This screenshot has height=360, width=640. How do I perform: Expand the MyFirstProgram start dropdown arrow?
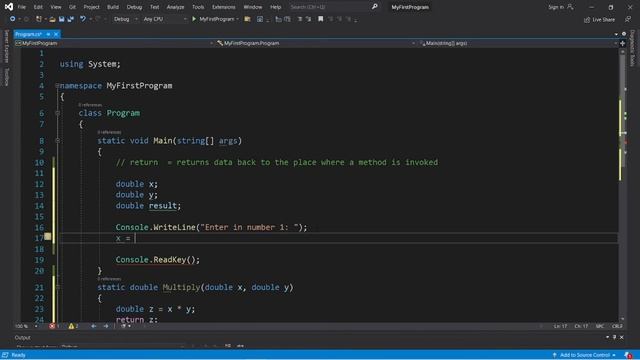[237, 19]
